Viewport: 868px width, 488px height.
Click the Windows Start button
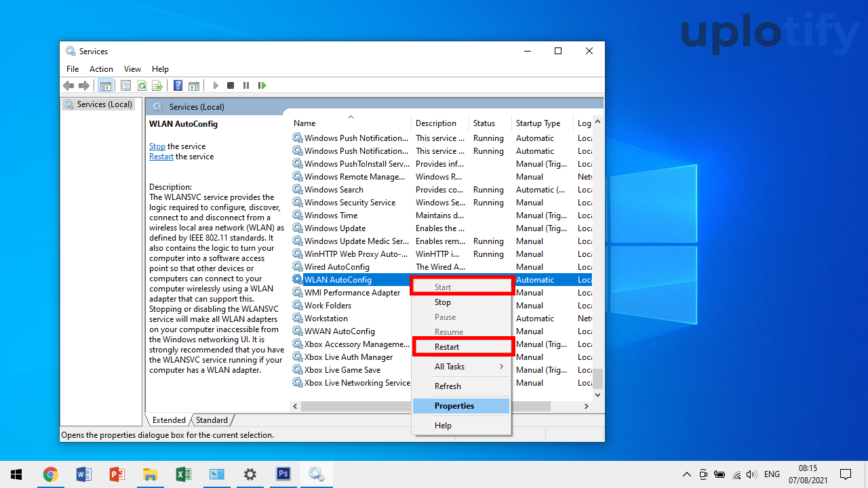point(16,474)
